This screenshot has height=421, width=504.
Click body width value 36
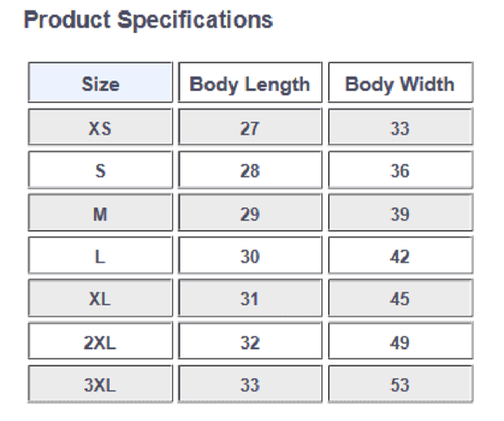(400, 171)
